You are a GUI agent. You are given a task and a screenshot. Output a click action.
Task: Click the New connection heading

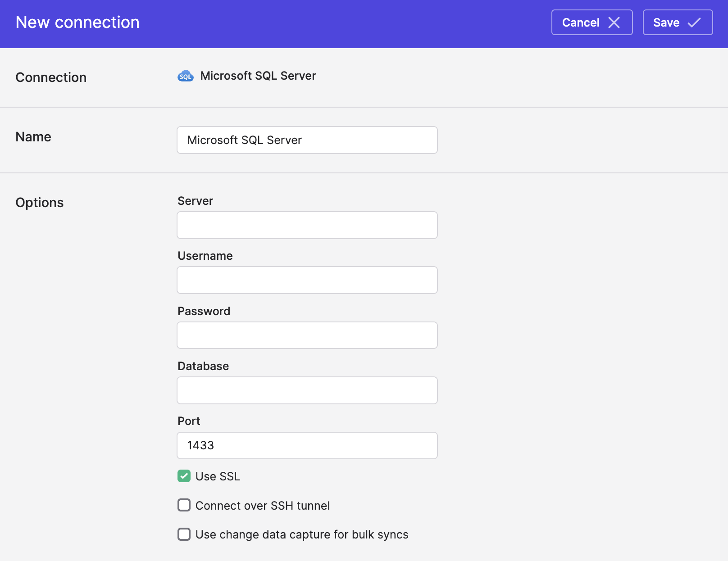[77, 23]
